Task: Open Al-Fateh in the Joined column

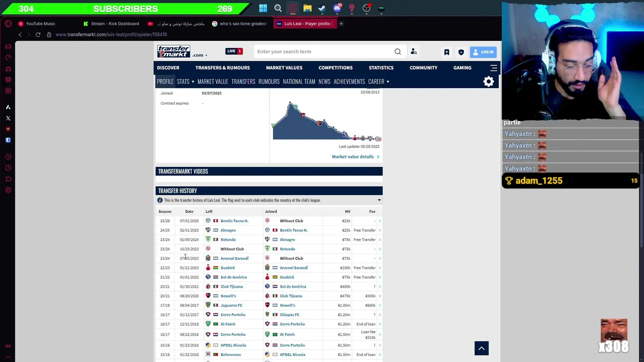Action: 287,334
